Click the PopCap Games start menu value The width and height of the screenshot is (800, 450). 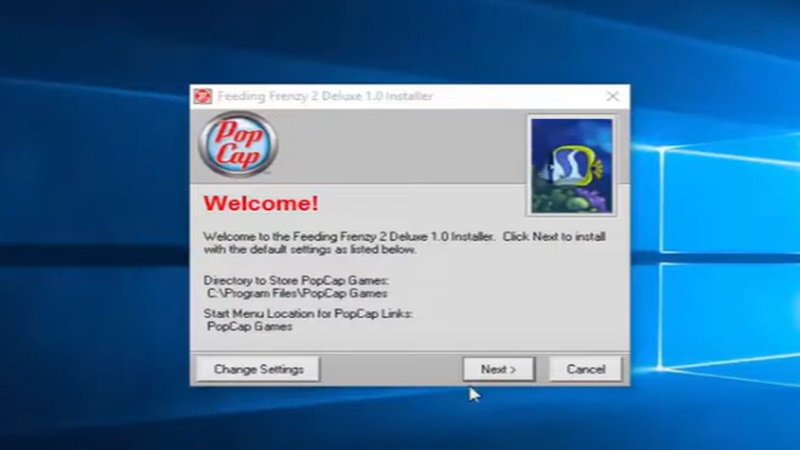[249, 327]
